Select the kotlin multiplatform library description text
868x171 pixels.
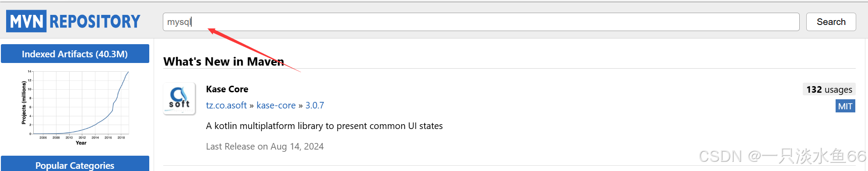click(324, 126)
